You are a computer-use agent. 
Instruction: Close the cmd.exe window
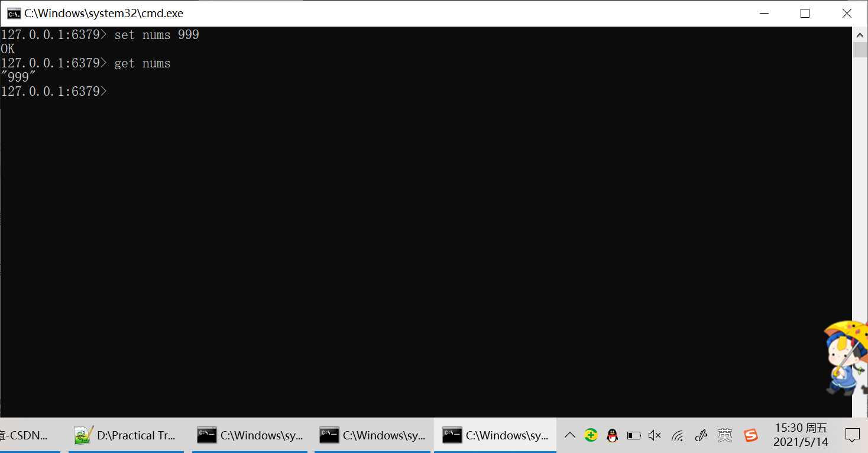pos(847,13)
